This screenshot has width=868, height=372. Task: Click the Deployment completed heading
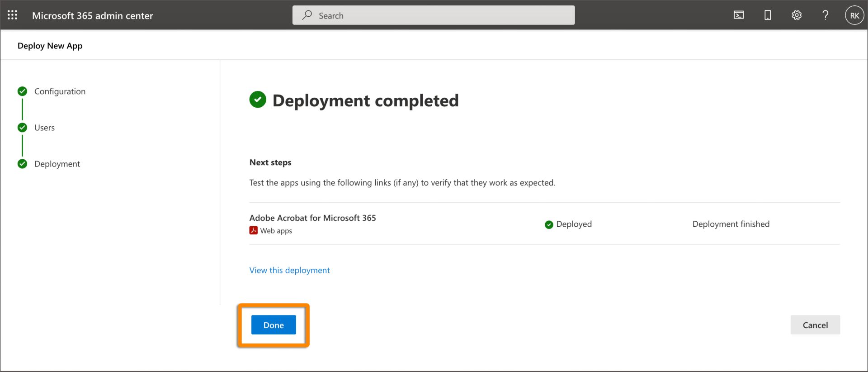coord(365,100)
